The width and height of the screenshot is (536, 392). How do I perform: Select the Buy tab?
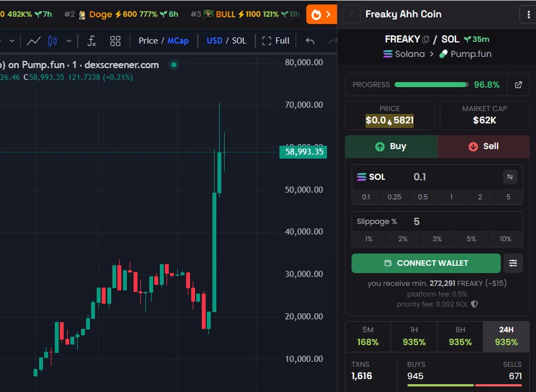click(391, 146)
